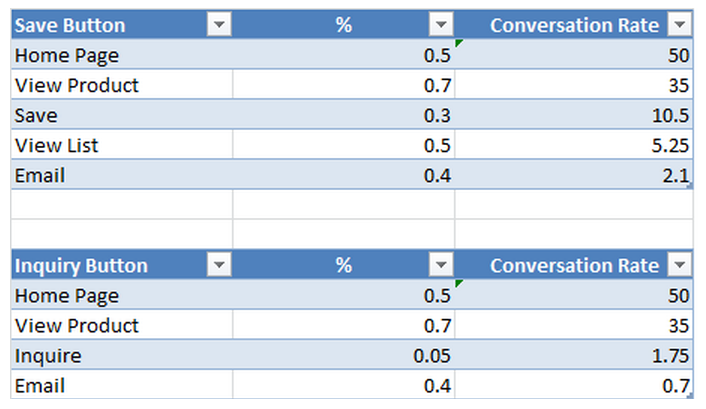Open the % filter dropdown in Inquiry Button table
The height and width of the screenshot is (409, 706).
click(441, 264)
